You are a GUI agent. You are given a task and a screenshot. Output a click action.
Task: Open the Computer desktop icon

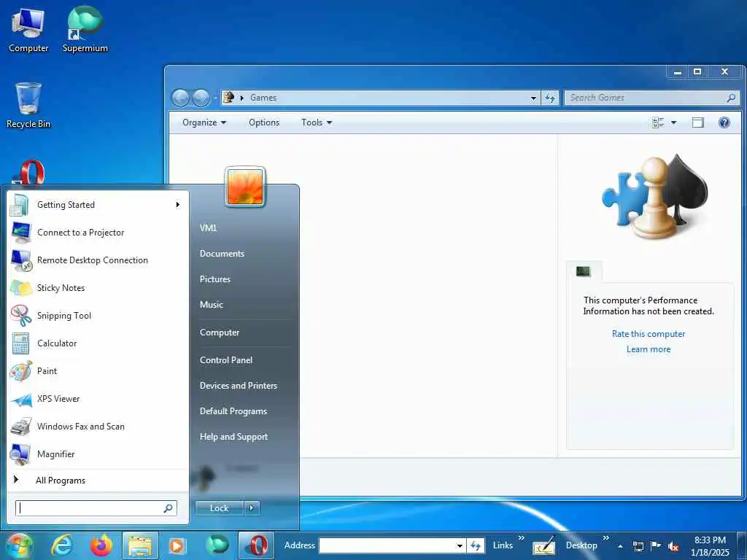click(x=28, y=31)
